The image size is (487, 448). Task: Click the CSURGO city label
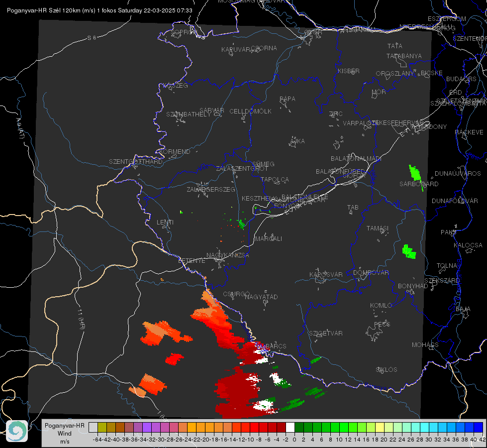(x=236, y=294)
